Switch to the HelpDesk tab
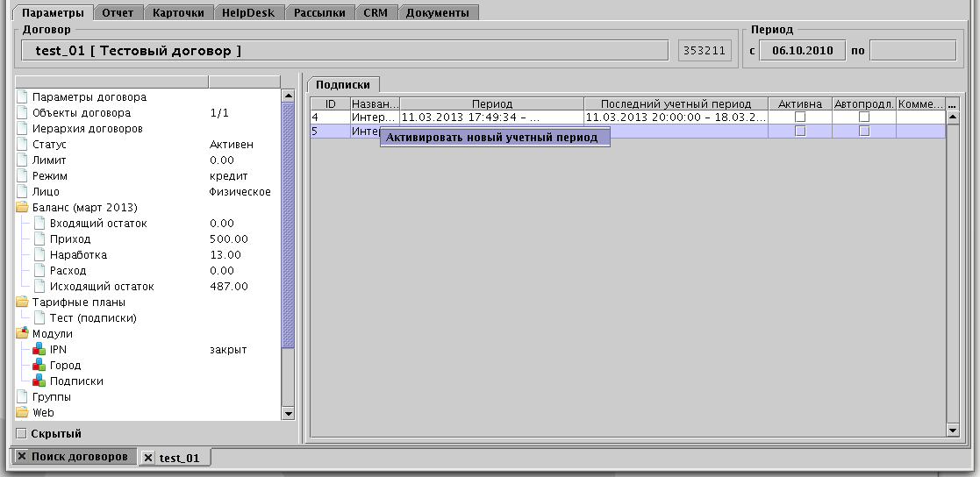 (248, 13)
